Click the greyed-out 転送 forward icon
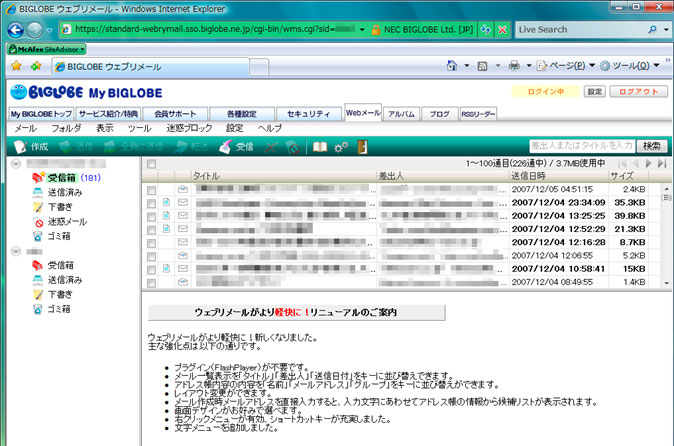The width and height of the screenshot is (674, 446). pos(181,147)
